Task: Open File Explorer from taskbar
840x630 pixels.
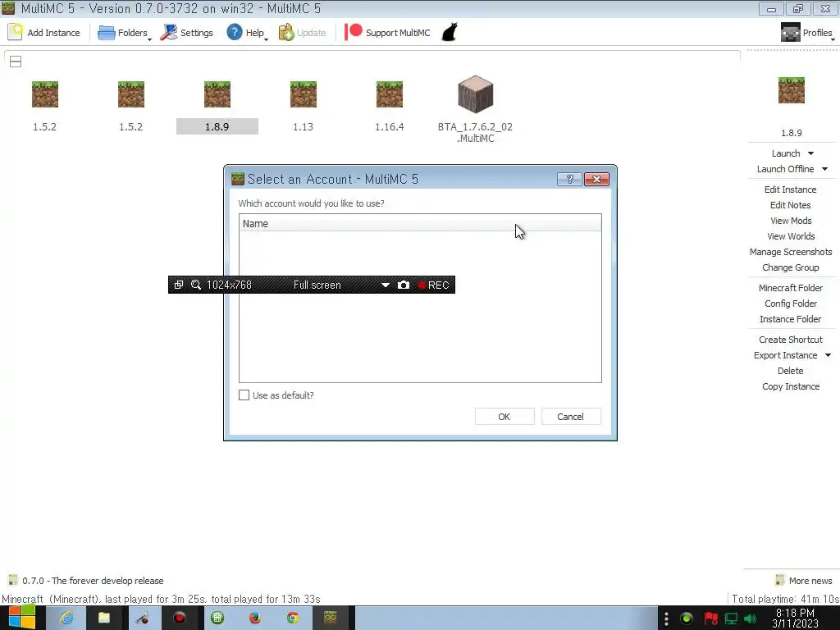Action: 104,618
